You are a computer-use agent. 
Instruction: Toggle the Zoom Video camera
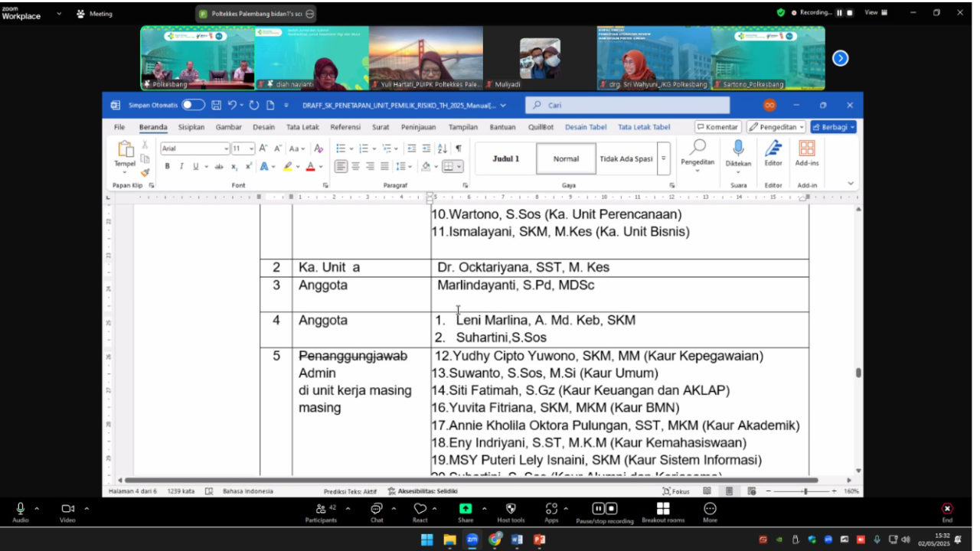pos(67,510)
